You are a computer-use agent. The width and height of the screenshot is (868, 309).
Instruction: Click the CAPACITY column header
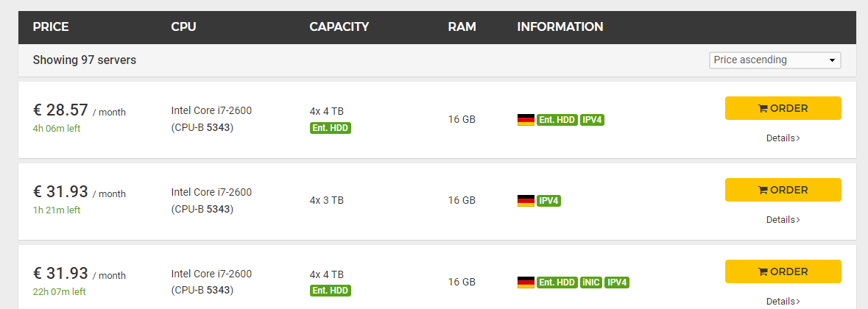[x=339, y=27]
